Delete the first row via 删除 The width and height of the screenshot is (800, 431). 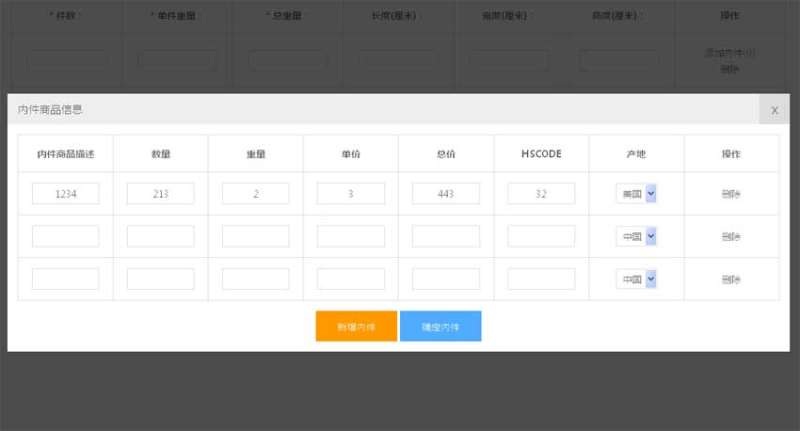click(731, 194)
